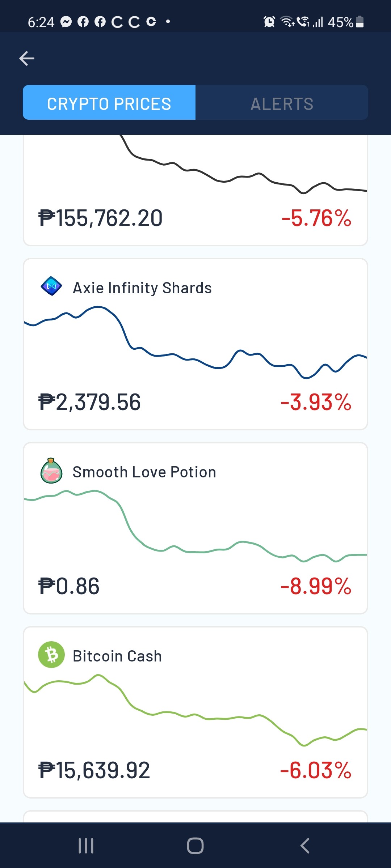
Task: Tap the Bitcoin Cash price chart
Action: pos(195,710)
